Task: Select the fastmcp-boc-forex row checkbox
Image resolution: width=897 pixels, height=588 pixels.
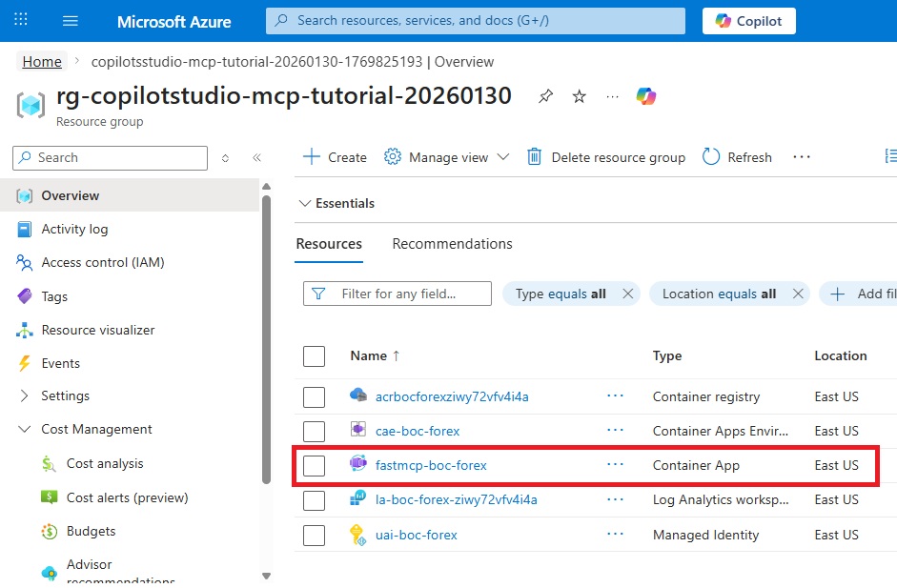Action: pyautogui.click(x=314, y=466)
